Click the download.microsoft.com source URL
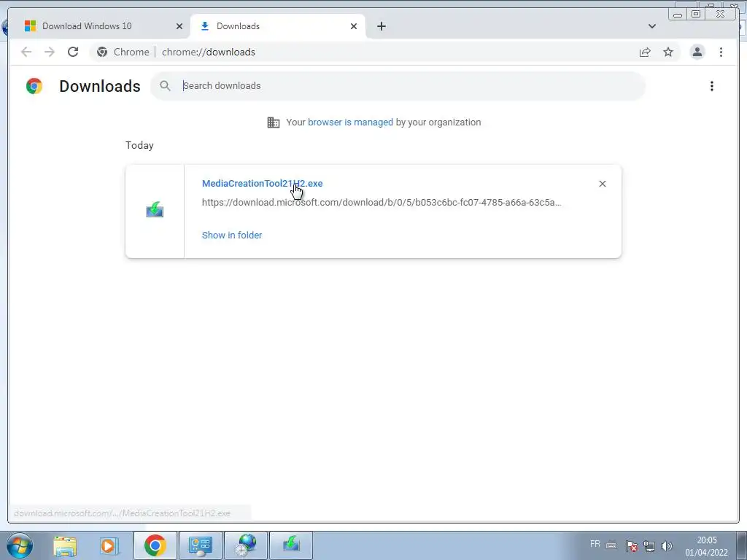This screenshot has height=560, width=747. click(x=382, y=203)
